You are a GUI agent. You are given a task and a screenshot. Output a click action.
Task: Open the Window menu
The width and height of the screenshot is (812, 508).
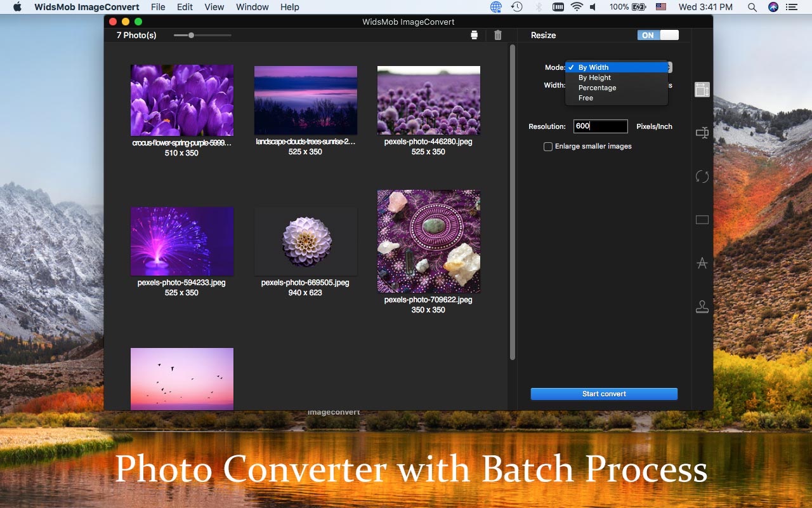252,7
